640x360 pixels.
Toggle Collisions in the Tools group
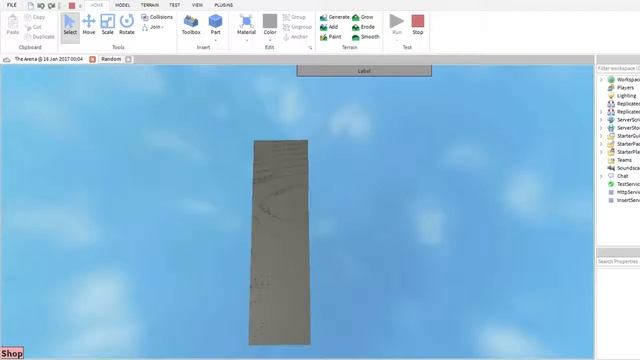(157, 17)
